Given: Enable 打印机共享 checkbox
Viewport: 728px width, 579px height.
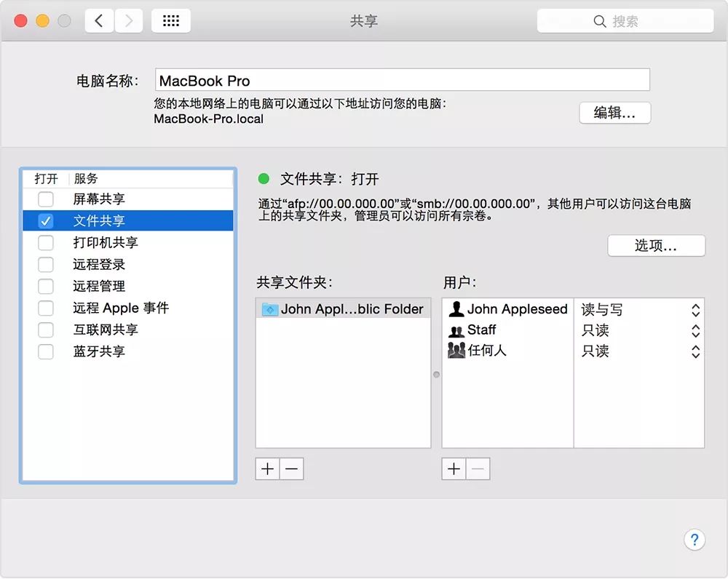Looking at the screenshot, I should point(45,243).
